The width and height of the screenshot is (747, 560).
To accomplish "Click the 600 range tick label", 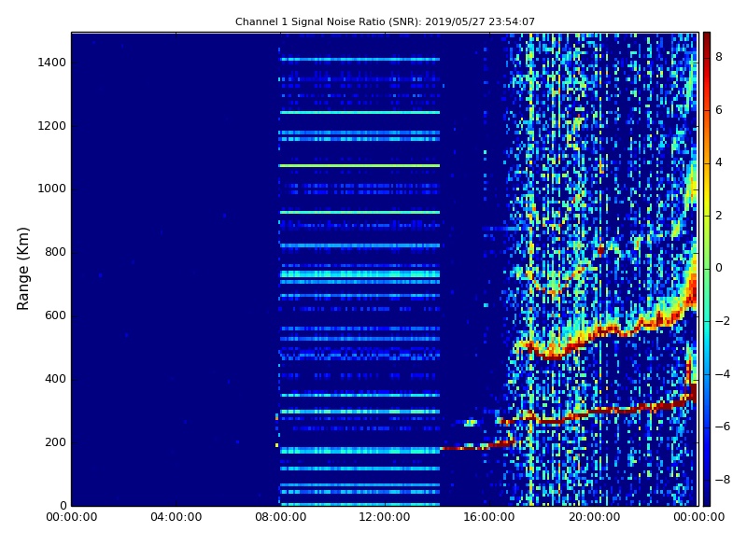I will 55,315.
